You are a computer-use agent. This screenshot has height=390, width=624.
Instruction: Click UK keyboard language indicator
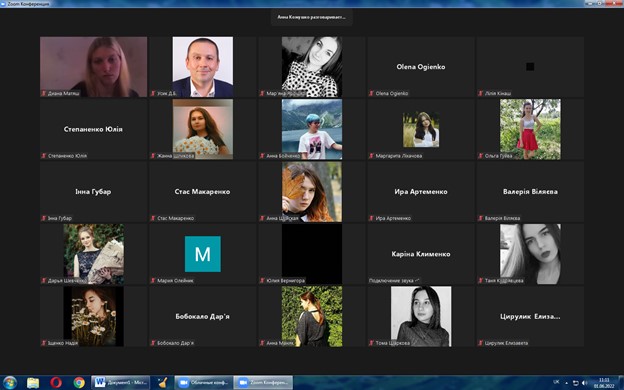pos(556,382)
